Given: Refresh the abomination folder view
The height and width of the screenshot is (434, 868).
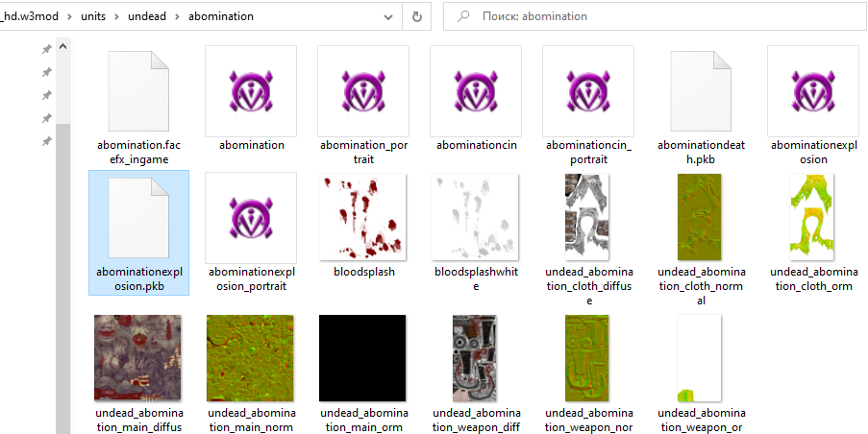Looking at the screenshot, I should point(417,16).
